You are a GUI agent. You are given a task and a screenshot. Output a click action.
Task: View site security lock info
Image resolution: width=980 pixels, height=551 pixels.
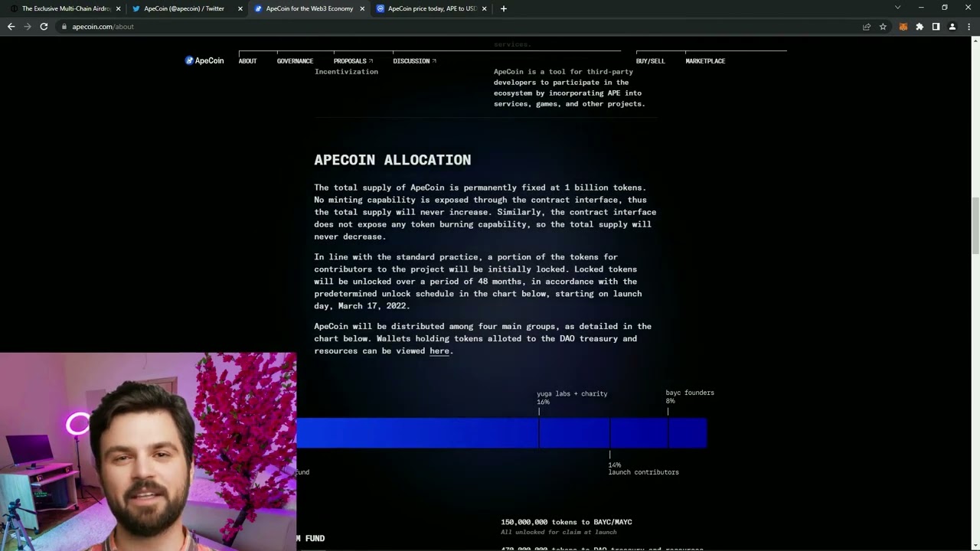[64, 27]
